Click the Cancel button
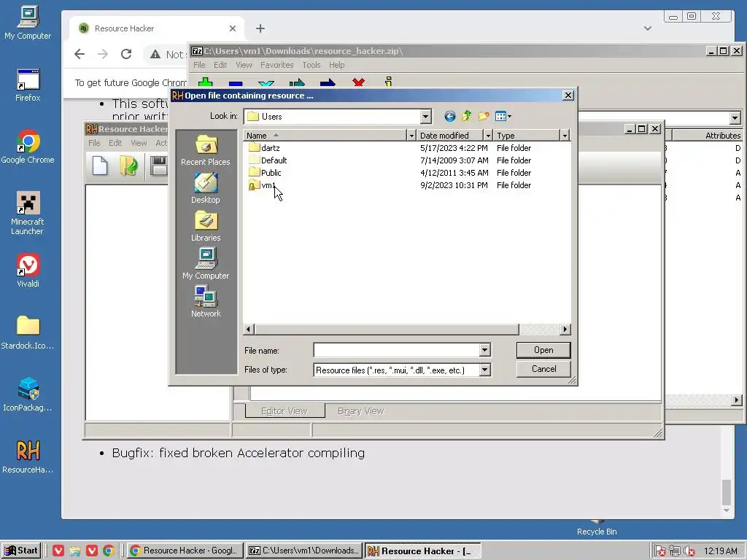This screenshot has width=747, height=560. click(x=543, y=369)
